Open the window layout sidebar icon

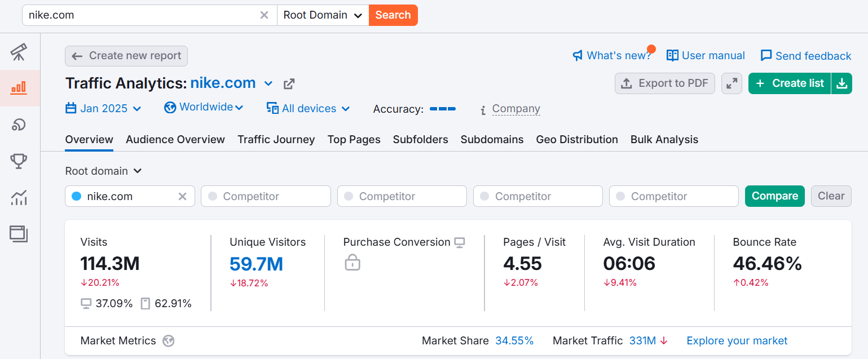click(19, 233)
